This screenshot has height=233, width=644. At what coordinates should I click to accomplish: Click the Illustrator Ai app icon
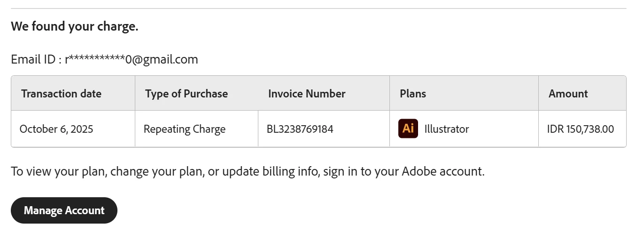(408, 129)
